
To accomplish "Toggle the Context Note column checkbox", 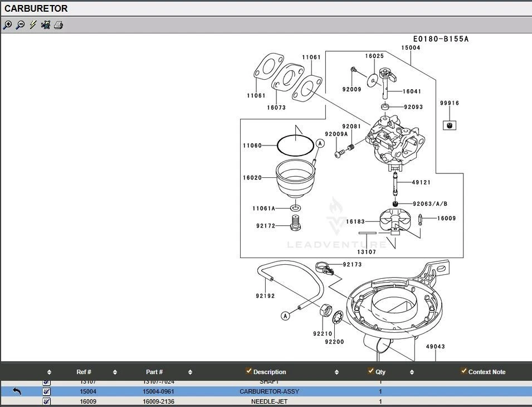I will point(463,371).
